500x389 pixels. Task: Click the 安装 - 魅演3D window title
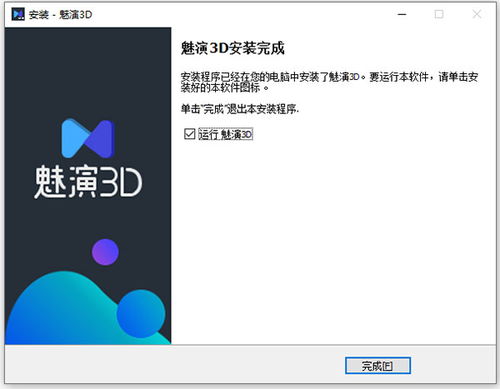click(x=60, y=15)
